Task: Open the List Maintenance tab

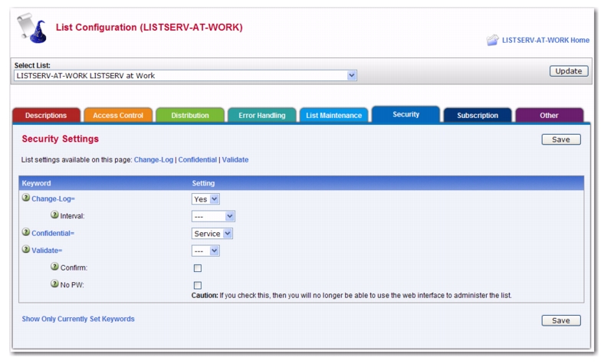Action: [x=334, y=115]
